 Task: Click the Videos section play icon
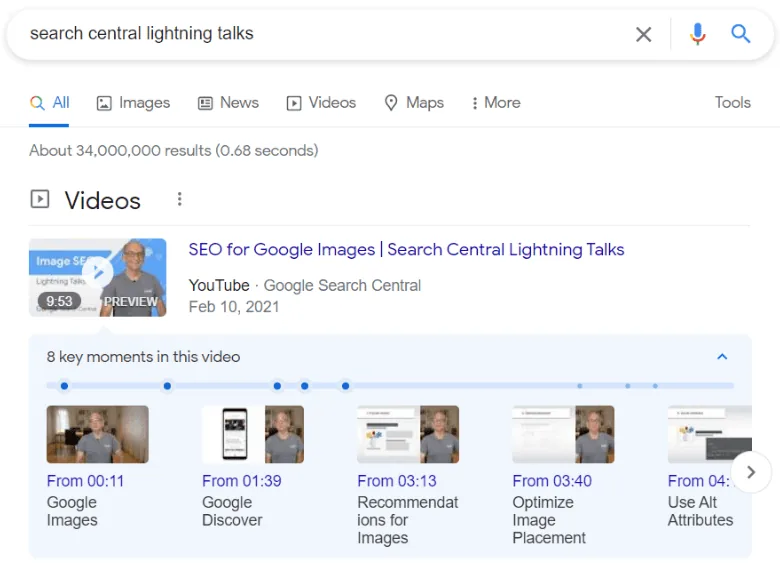click(x=40, y=199)
